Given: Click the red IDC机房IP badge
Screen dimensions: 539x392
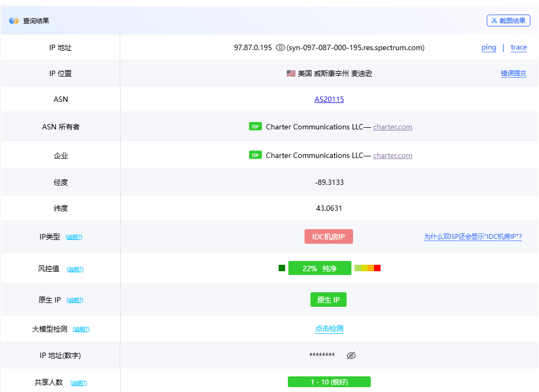Looking at the screenshot, I should [x=328, y=237].
